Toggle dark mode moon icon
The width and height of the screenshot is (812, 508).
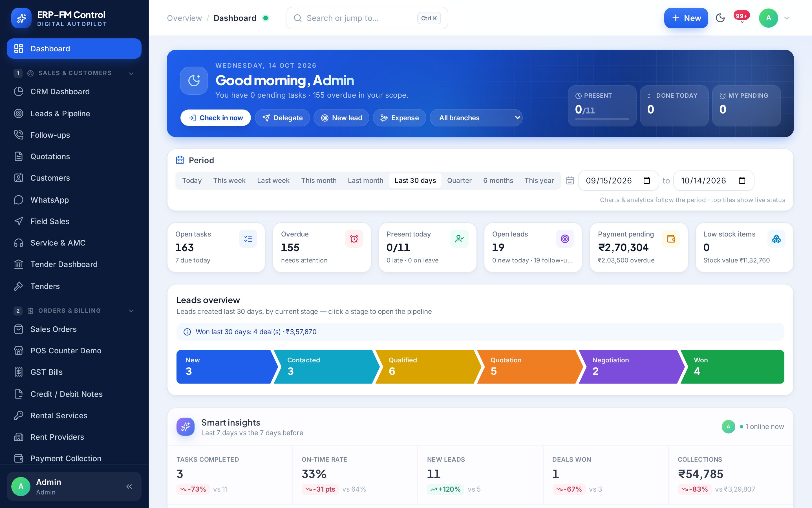point(720,18)
